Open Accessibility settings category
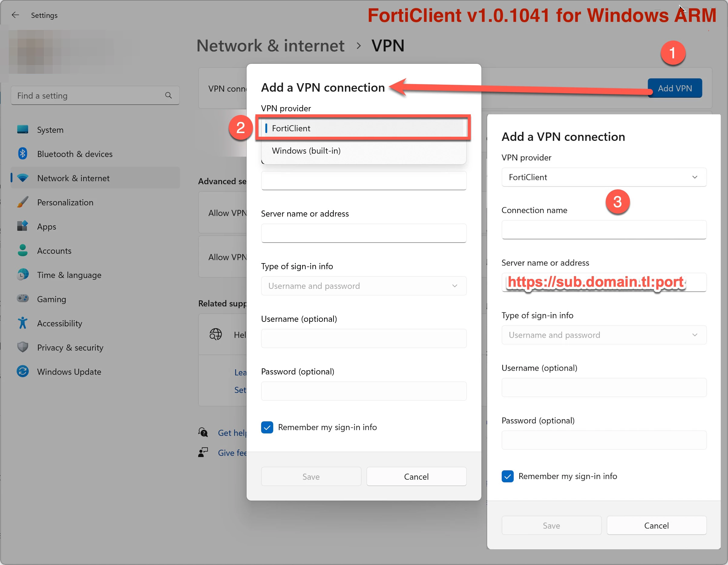The width and height of the screenshot is (728, 565). click(95, 323)
